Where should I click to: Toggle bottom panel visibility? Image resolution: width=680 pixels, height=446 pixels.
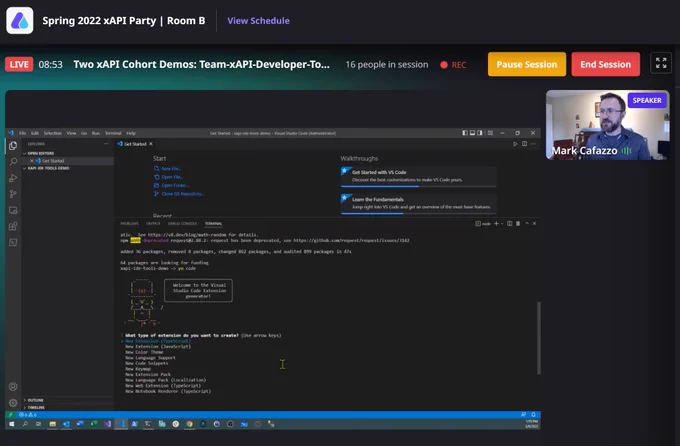[472, 133]
